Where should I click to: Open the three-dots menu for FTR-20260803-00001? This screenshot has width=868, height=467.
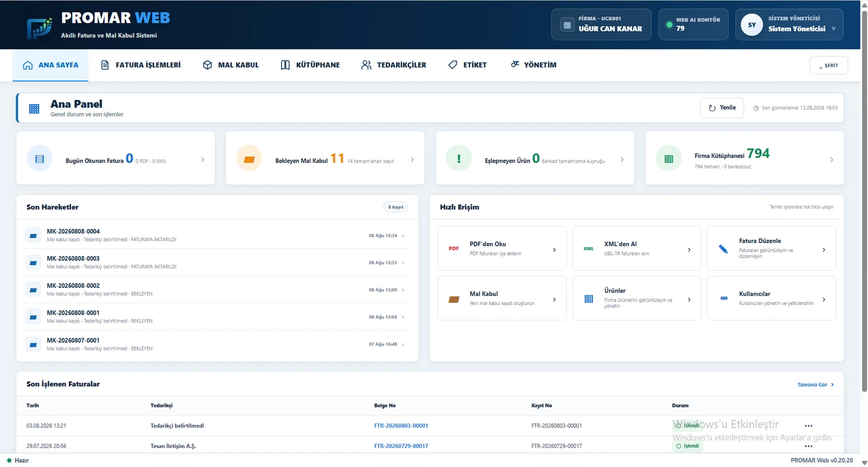(808, 426)
